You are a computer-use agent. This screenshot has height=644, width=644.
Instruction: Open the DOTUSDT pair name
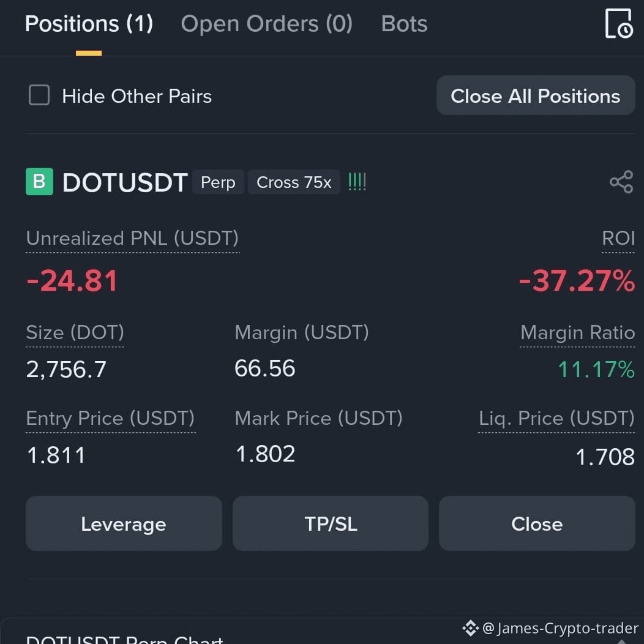pyautogui.click(x=125, y=182)
